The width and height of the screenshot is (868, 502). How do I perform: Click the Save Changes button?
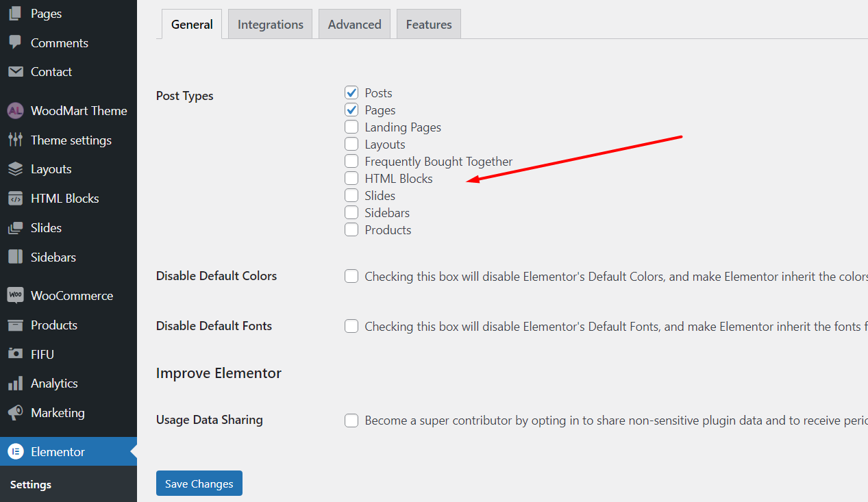pyautogui.click(x=199, y=483)
